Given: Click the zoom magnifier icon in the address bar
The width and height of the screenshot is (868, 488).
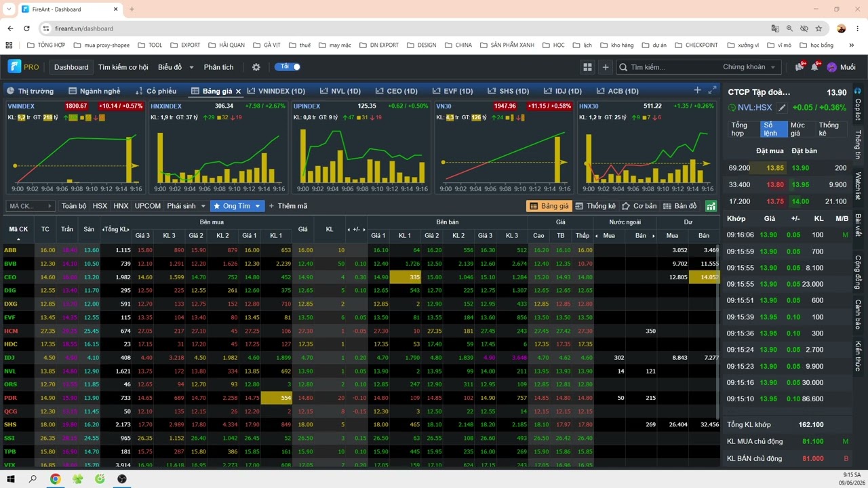Looking at the screenshot, I should click(789, 28).
